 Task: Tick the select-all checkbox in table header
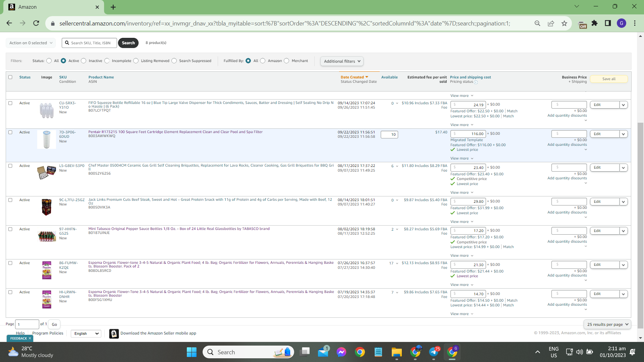10,77
